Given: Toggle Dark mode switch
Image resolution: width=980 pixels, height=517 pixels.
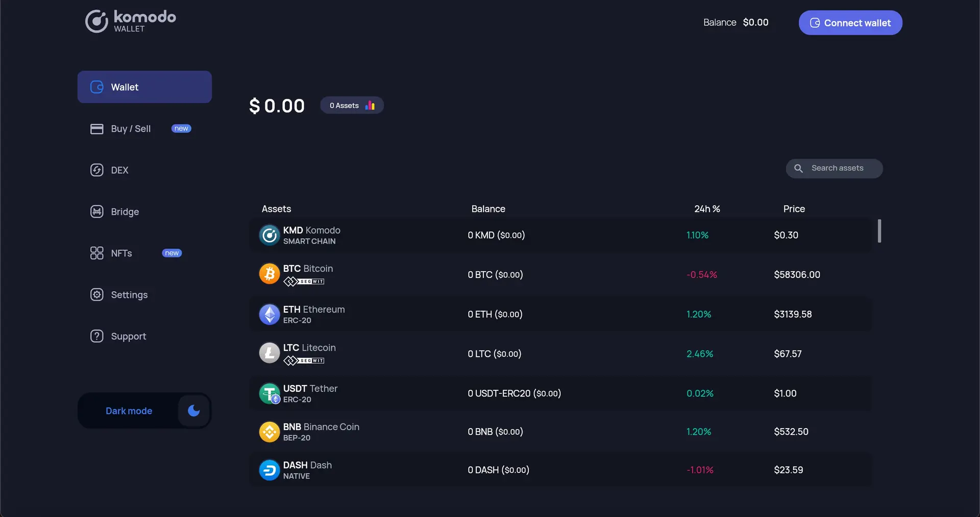Looking at the screenshot, I should 193,411.
